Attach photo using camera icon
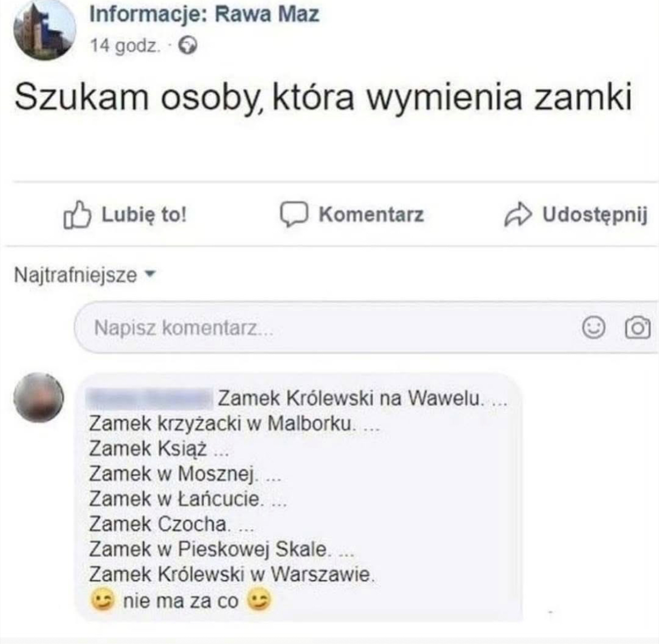 pyautogui.click(x=638, y=327)
